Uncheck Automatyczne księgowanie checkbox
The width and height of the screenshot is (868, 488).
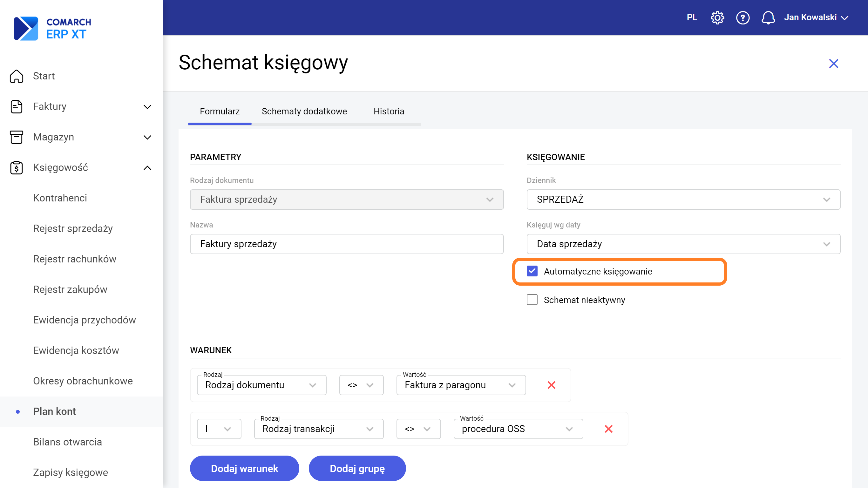click(x=532, y=271)
